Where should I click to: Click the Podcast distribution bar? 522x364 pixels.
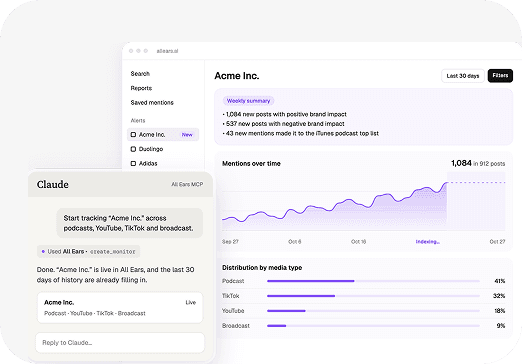[373, 281]
